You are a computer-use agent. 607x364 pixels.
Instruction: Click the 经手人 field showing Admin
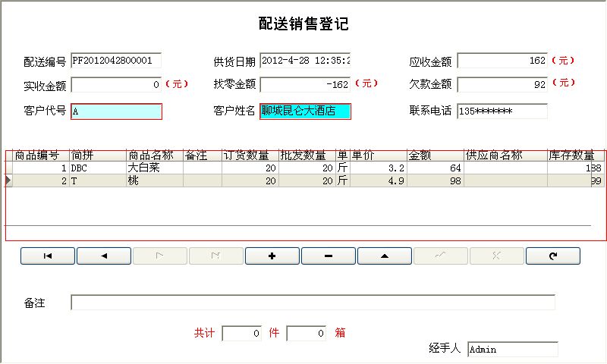click(x=512, y=350)
